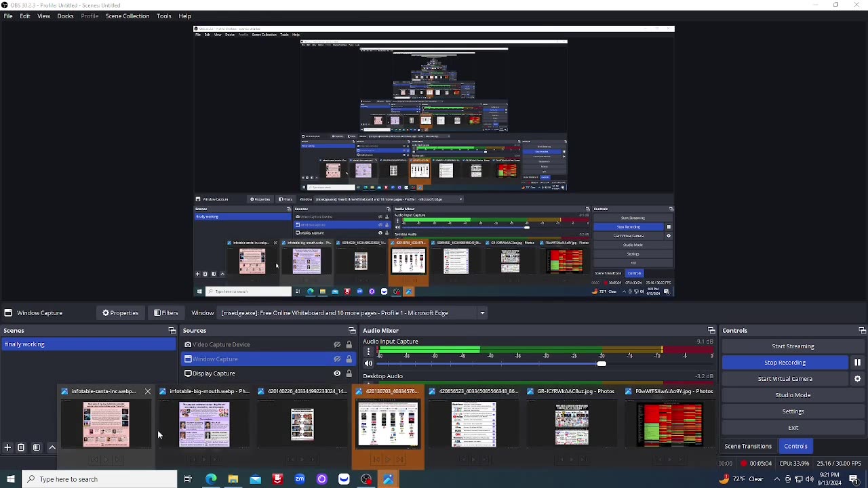This screenshot has height=488, width=868.
Task: Close the infotable-santa-inc.webp preview
Action: click(147, 391)
